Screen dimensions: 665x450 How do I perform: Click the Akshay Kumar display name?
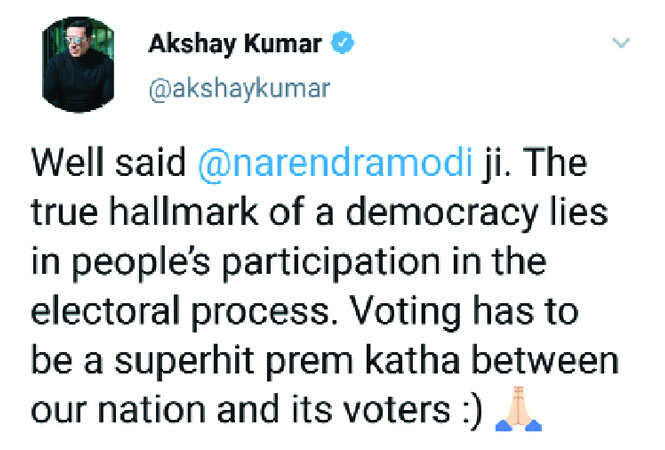235,44
